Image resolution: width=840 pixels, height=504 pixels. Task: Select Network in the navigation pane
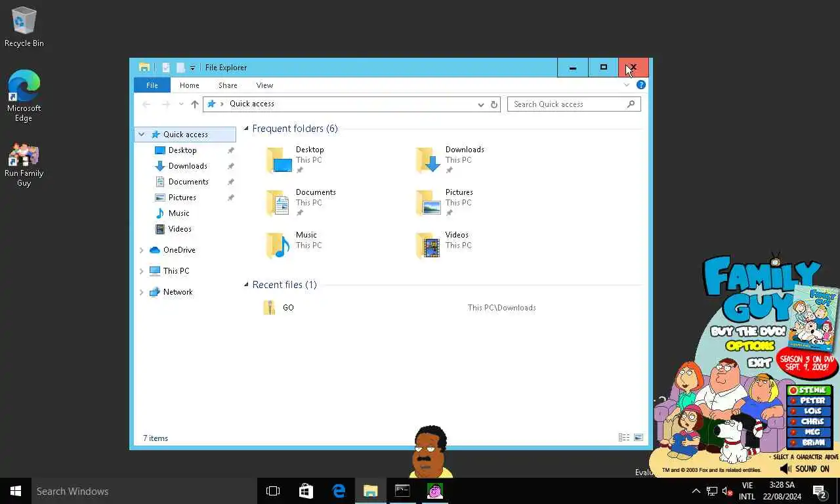178,292
